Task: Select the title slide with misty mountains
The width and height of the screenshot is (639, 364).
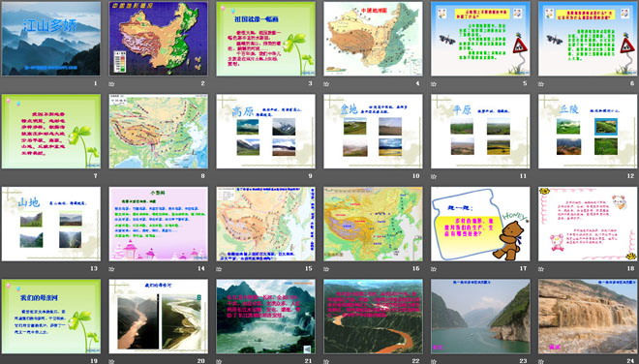Action: click(51, 39)
